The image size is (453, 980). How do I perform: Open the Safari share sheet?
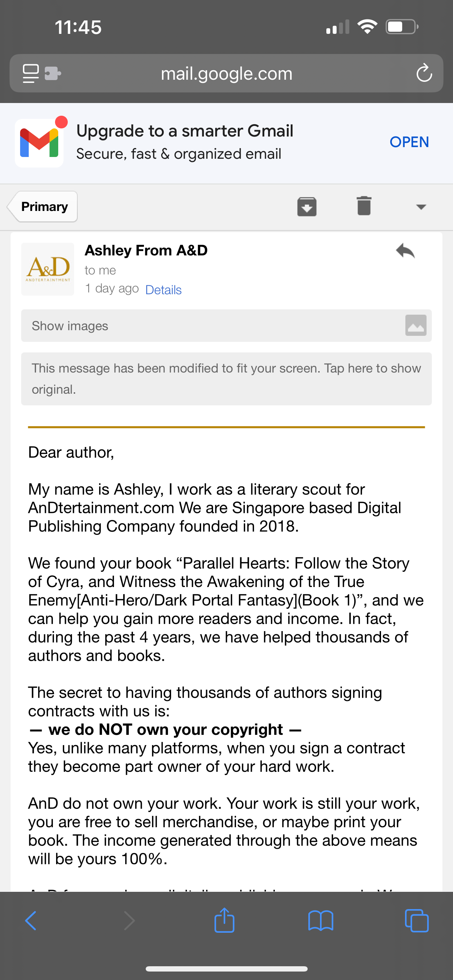224,921
